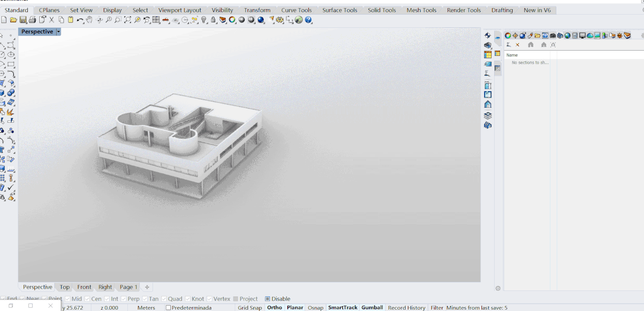The image size is (644, 311).
Task: Open the sun panel tab icon
Action: [x=619, y=36]
